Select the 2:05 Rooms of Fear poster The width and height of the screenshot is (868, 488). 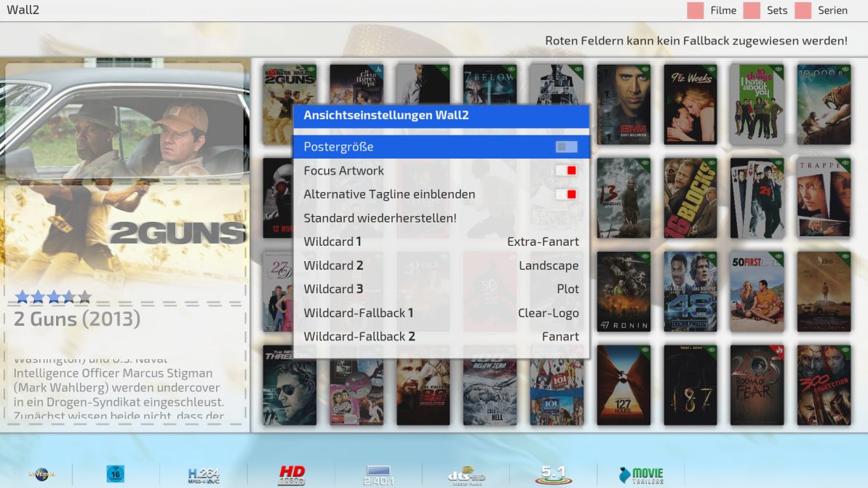tap(757, 385)
